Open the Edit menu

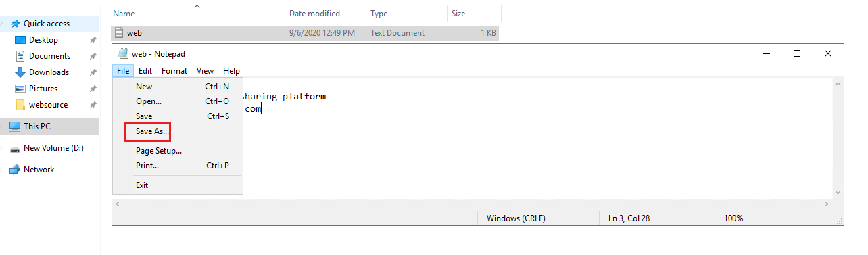(x=145, y=71)
